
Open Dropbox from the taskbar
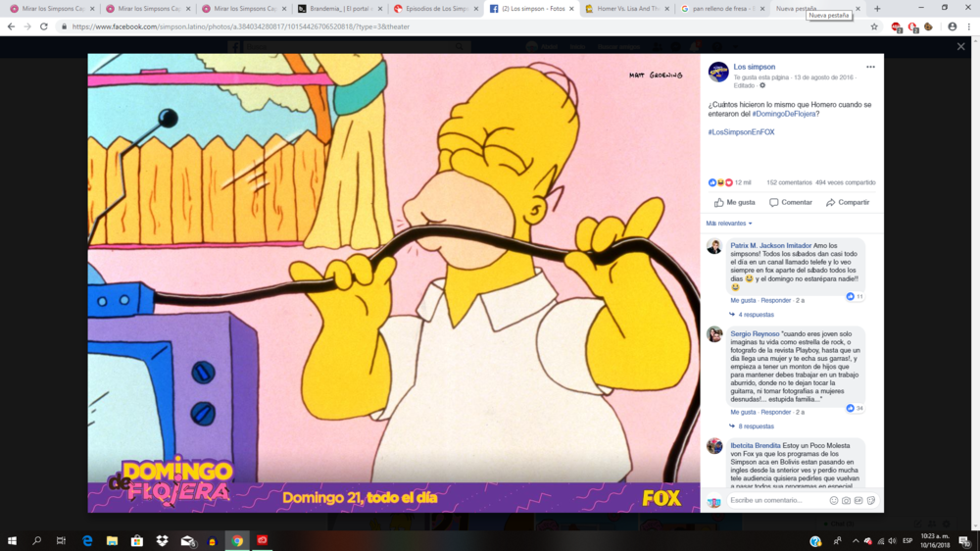(162, 541)
